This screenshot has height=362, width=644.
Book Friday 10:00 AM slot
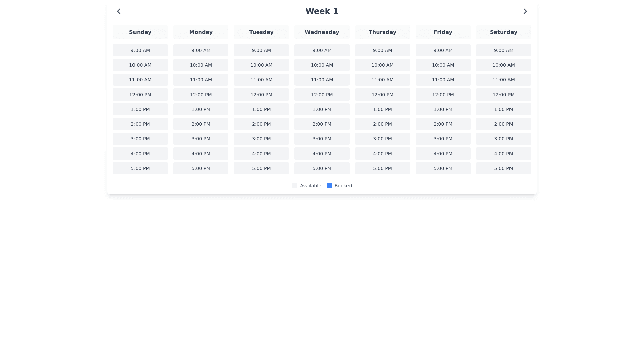[443, 65]
